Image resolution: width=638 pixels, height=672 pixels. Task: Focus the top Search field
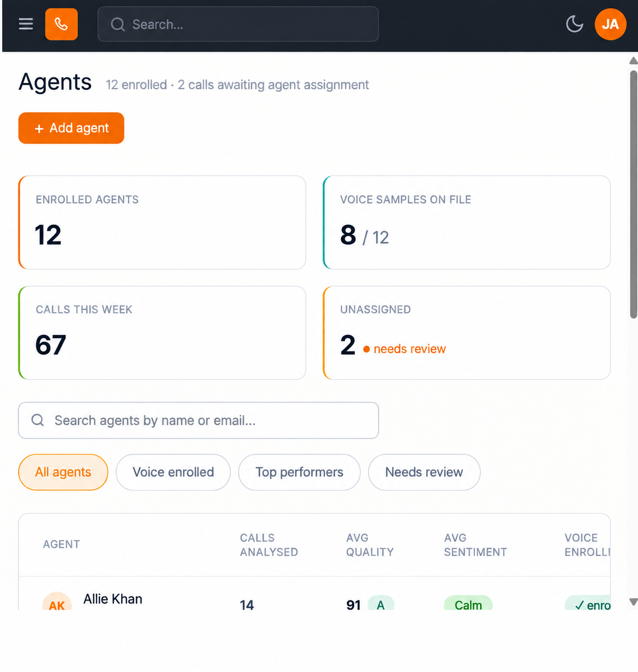pos(238,24)
